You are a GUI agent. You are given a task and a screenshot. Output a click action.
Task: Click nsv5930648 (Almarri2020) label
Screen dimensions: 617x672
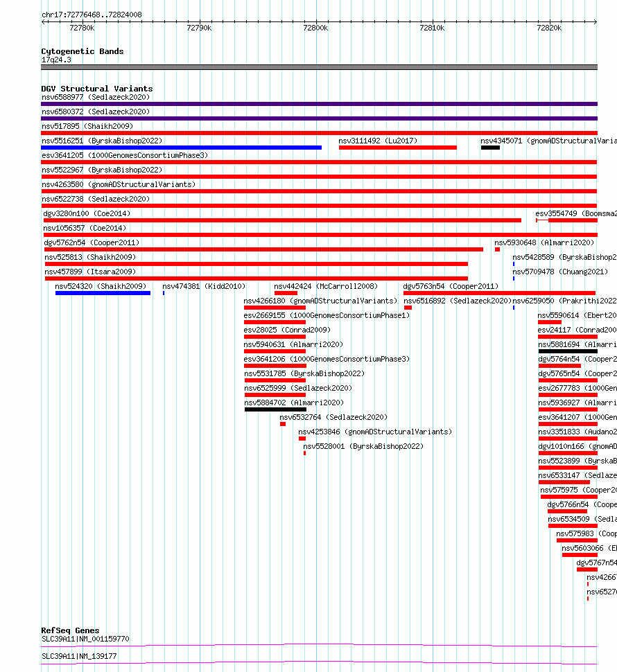click(544, 243)
